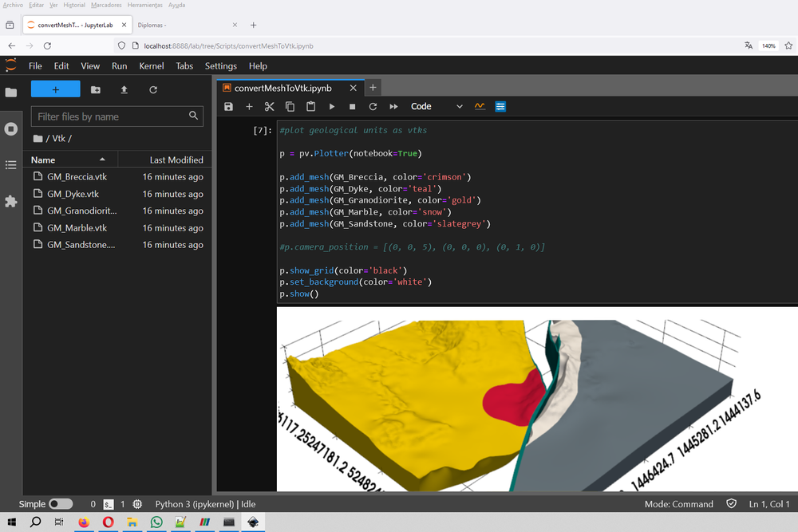Click the kernel sessions chip icon in status bar
Screen dimensions: 798x532
click(137, 504)
